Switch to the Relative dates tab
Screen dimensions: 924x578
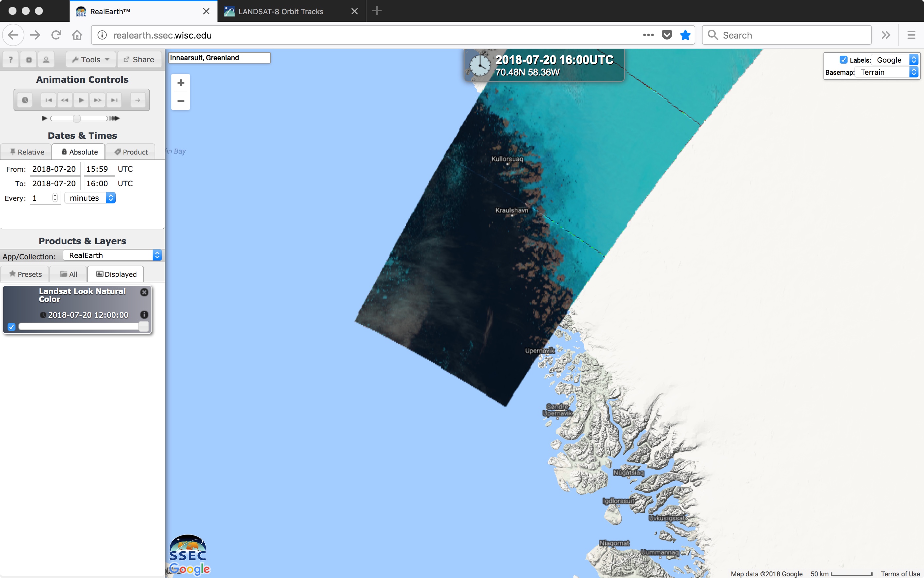click(x=26, y=152)
